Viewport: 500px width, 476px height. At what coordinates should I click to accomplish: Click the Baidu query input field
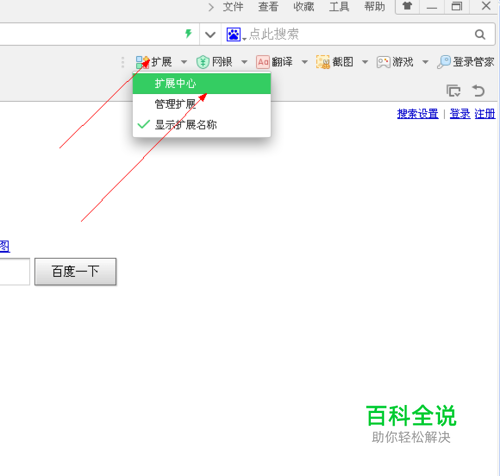15,271
